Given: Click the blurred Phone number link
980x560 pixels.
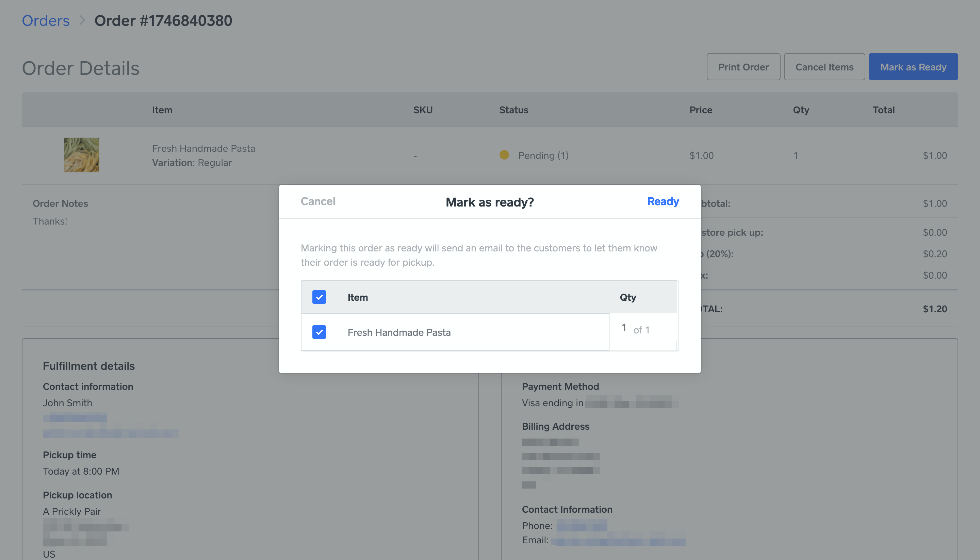Looking at the screenshot, I should tap(582, 525).
